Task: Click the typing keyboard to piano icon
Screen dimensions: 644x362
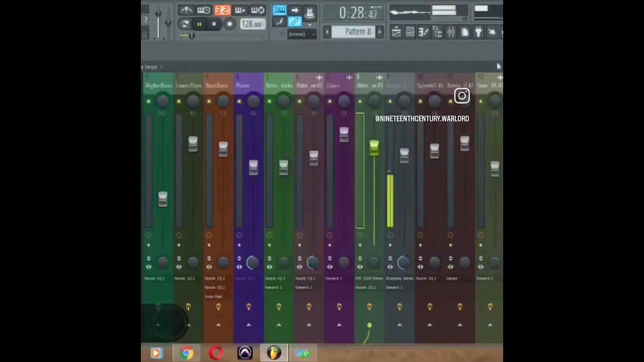Action: (279, 11)
